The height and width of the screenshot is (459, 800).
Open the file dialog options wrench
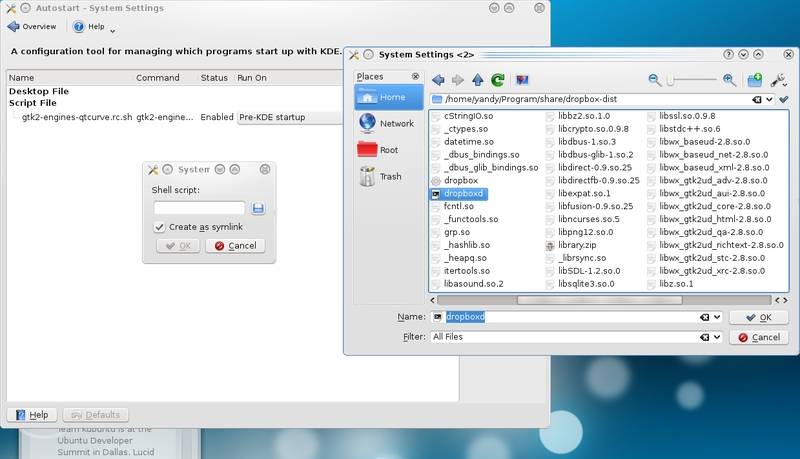click(x=777, y=79)
